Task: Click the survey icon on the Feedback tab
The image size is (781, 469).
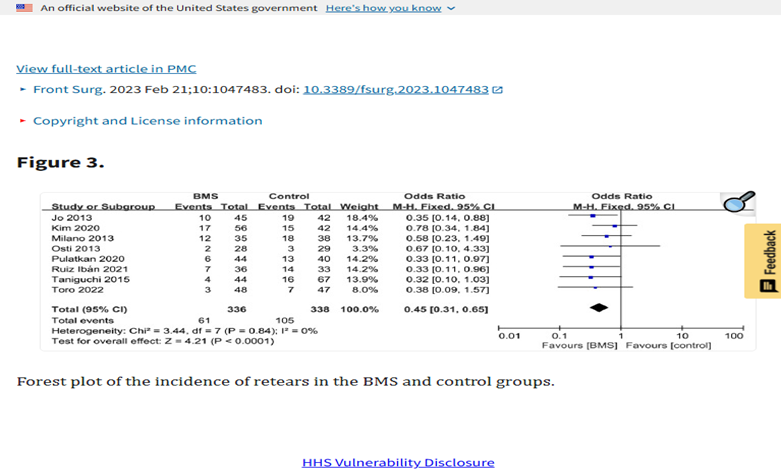Action: [768, 287]
